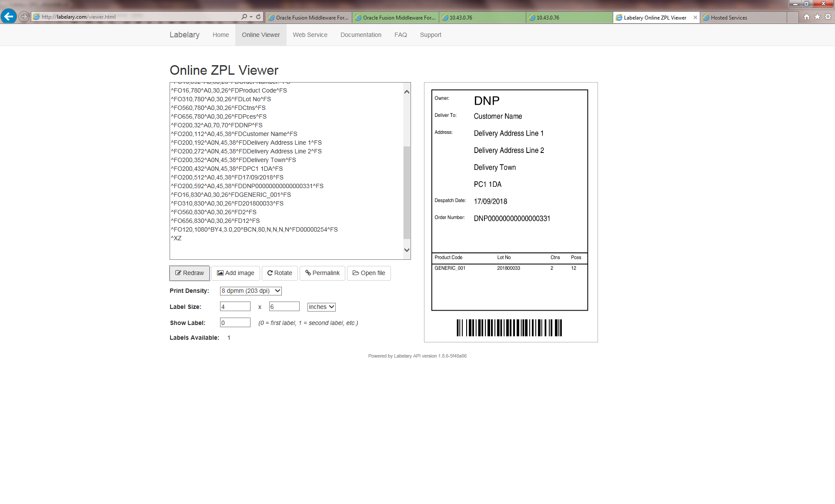
Task: Click the browser Forward arrow button
Action: point(24,17)
